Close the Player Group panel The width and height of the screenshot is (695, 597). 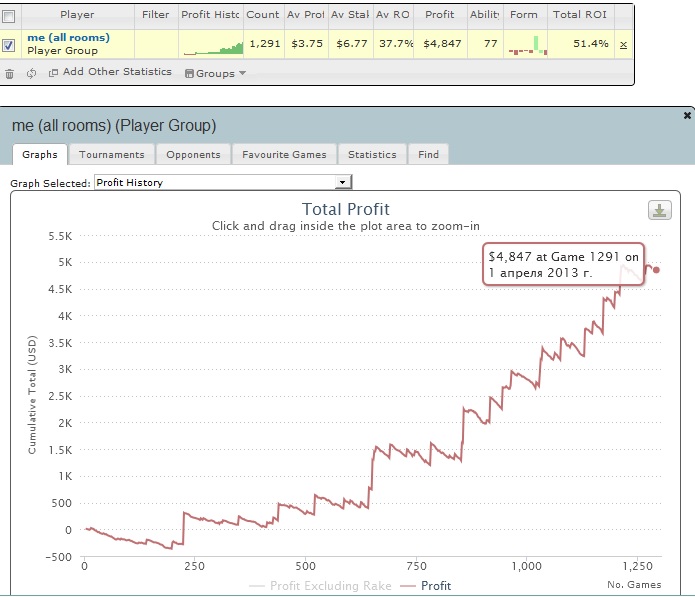point(687,115)
